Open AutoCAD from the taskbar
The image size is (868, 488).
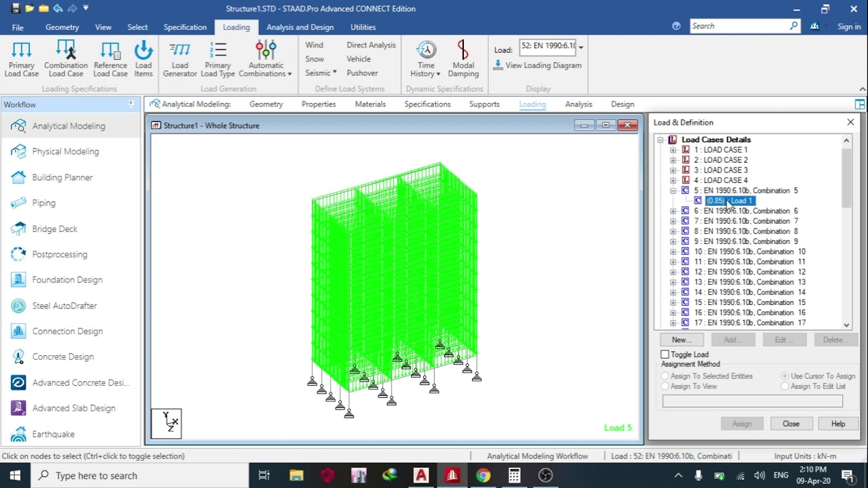421,475
